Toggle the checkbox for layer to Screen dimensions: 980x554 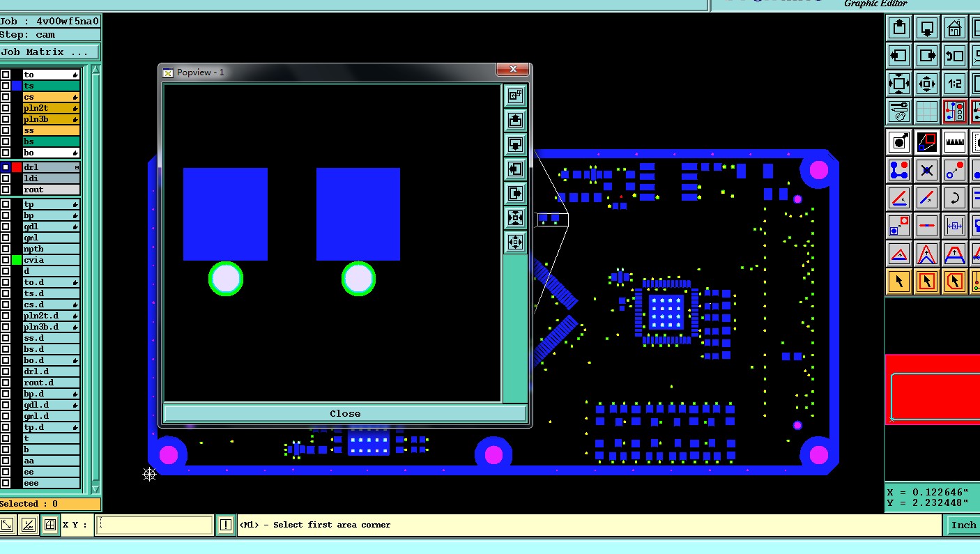pyautogui.click(x=6, y=75)
